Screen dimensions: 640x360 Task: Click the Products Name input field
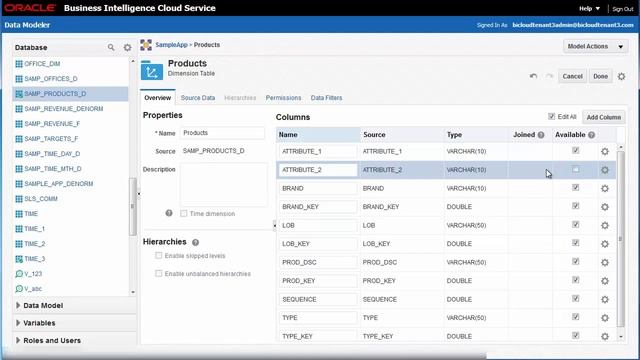[222, 133]
